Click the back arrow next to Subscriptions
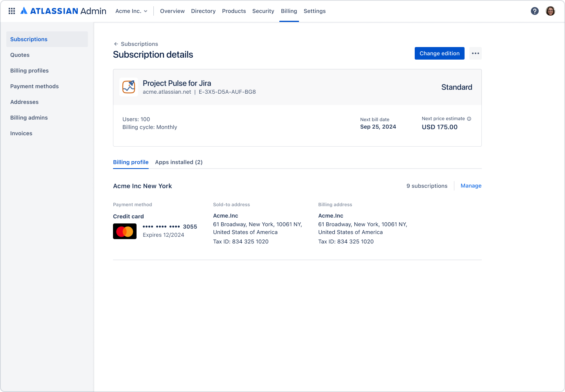Screen dimensions: 565x392 [116, 44]
